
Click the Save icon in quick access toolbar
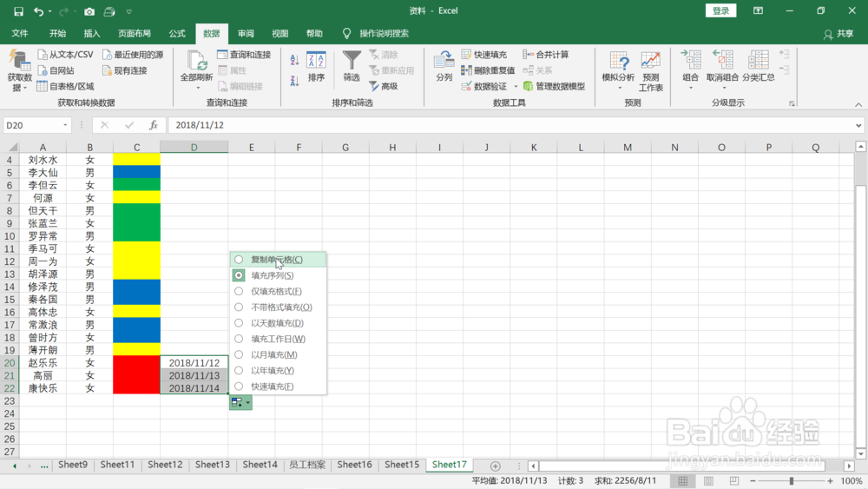[x=18, y=11]
